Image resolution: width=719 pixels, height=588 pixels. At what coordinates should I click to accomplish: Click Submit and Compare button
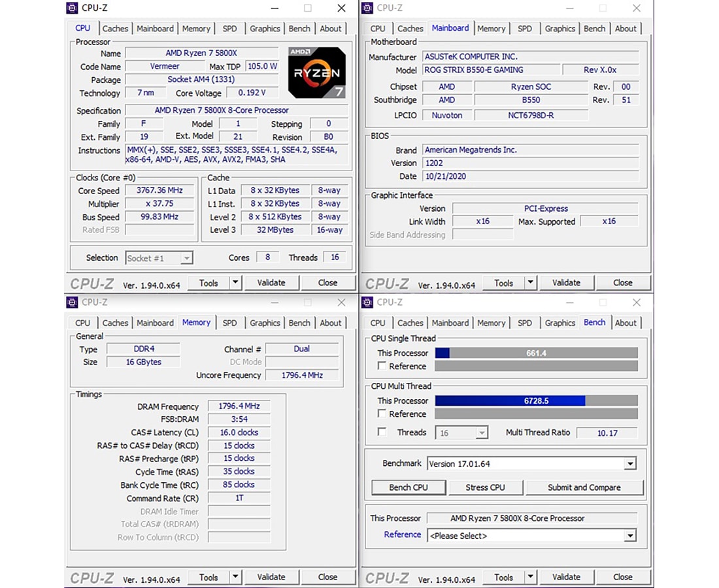(584, 487)
